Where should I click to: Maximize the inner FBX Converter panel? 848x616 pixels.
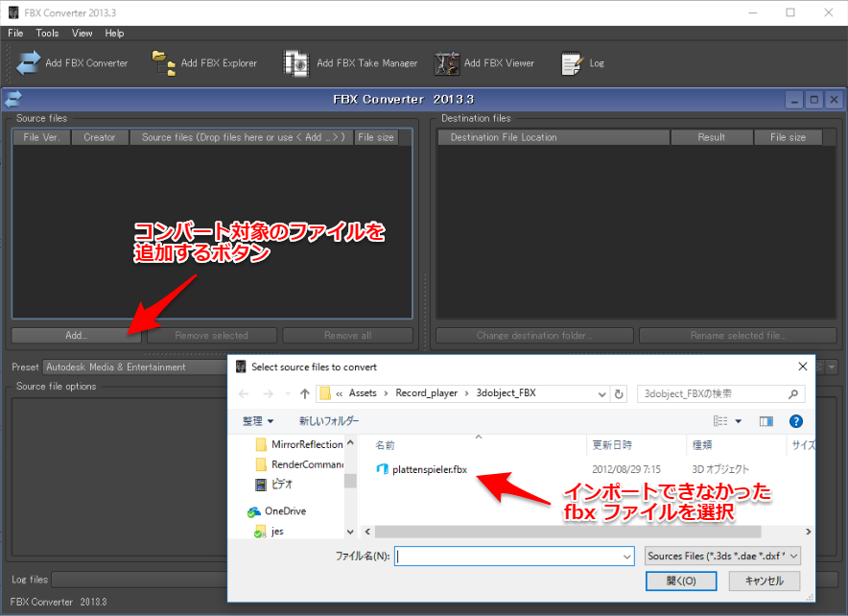tap(813, 100)
